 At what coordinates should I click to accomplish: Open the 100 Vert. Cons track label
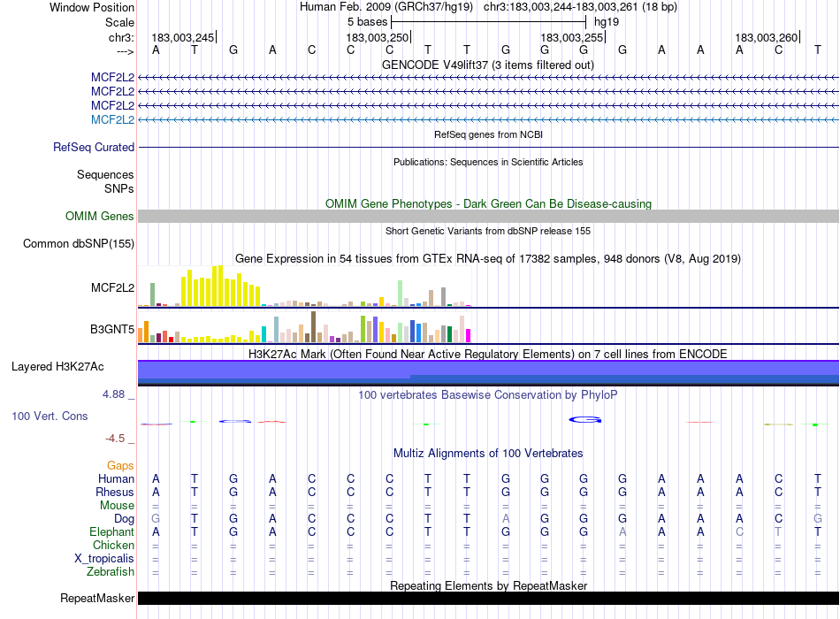50,416
